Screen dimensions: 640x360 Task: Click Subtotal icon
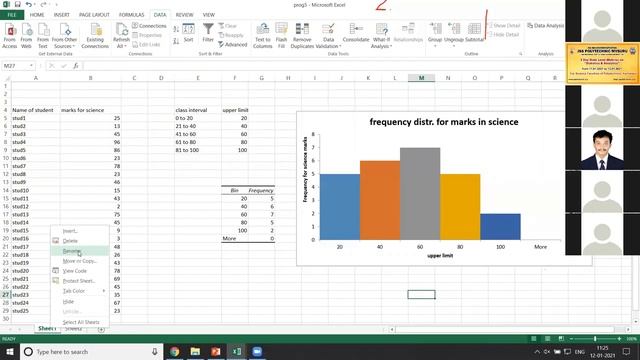[474, 33]
